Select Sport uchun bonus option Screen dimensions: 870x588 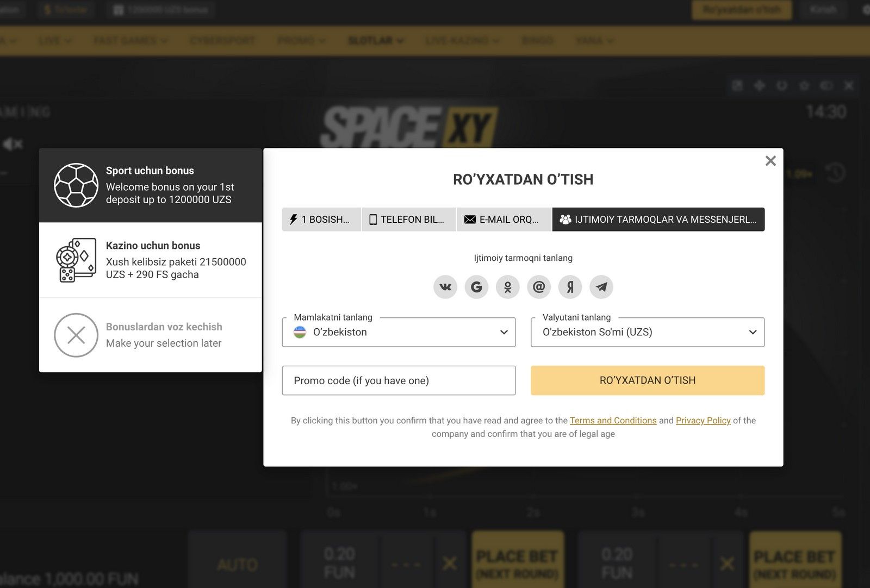pyautogui.click(x=151, y=185)
